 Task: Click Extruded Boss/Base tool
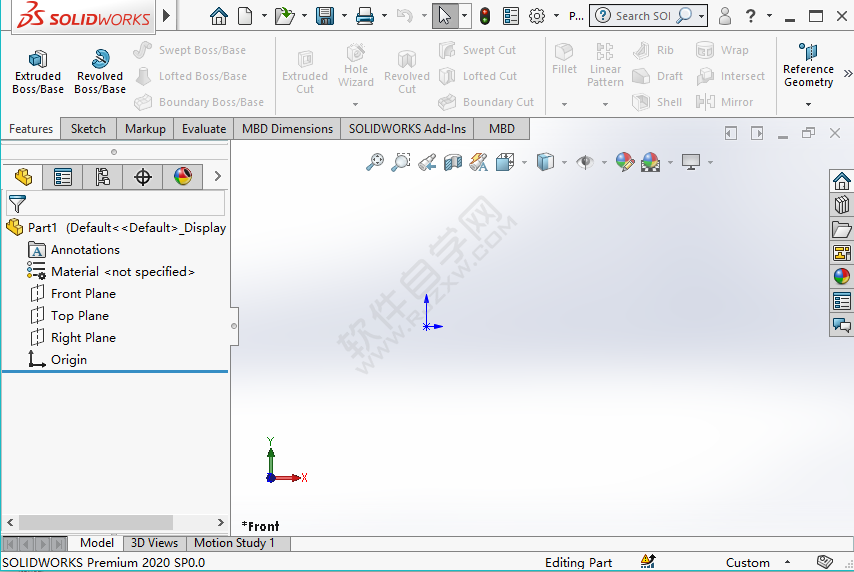click(x=38, y=72)
